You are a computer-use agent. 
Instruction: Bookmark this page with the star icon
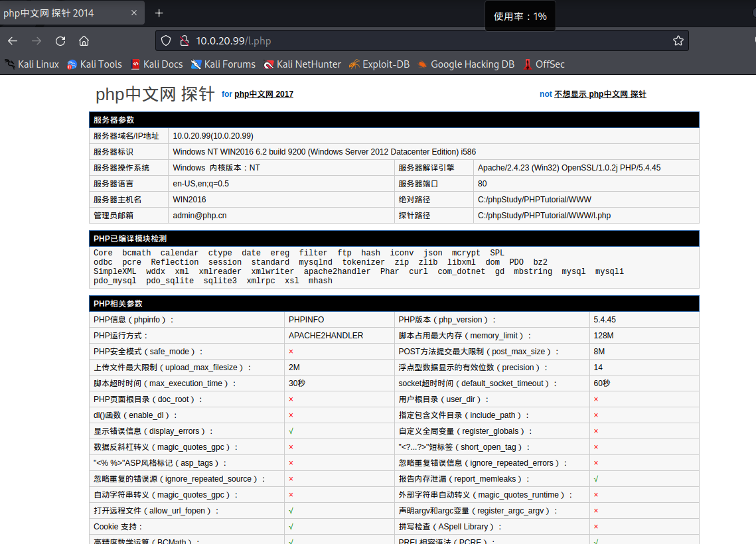[678, 41]
